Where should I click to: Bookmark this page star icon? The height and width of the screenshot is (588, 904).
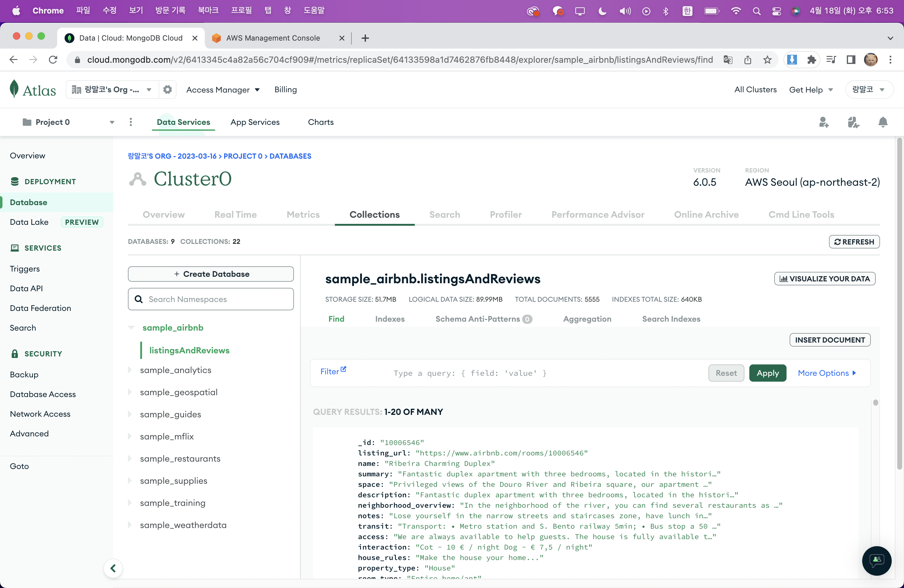click(x=767, y=60)
